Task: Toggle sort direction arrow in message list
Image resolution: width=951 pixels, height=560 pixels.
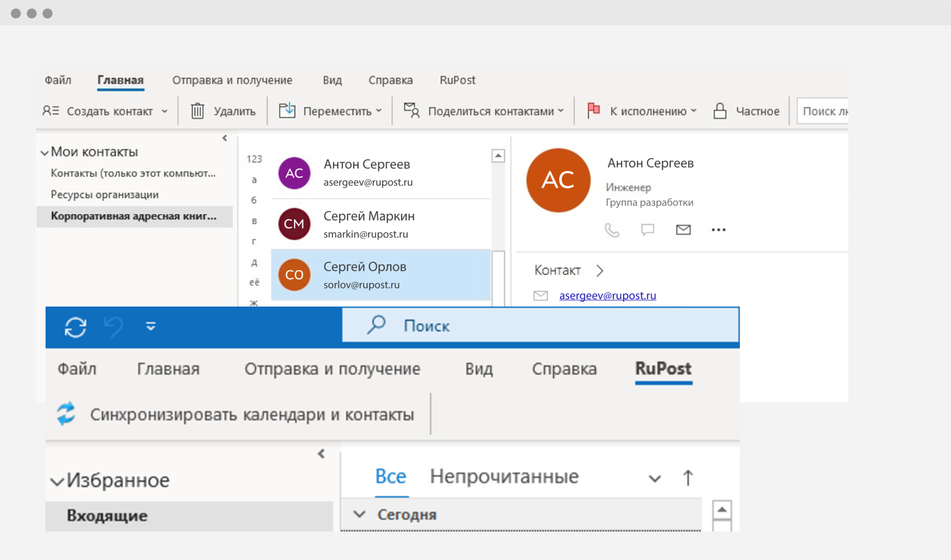Action: (x=688, y=478)
